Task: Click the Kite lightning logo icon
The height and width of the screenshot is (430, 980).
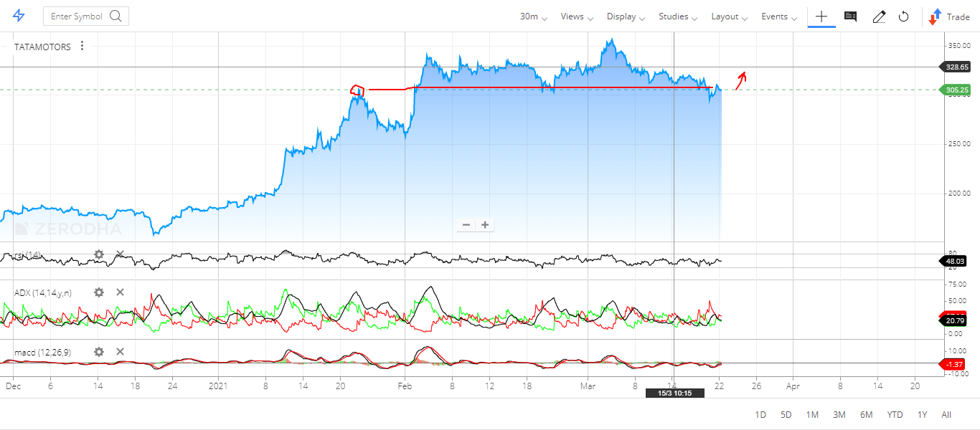Action: point(19,16)
